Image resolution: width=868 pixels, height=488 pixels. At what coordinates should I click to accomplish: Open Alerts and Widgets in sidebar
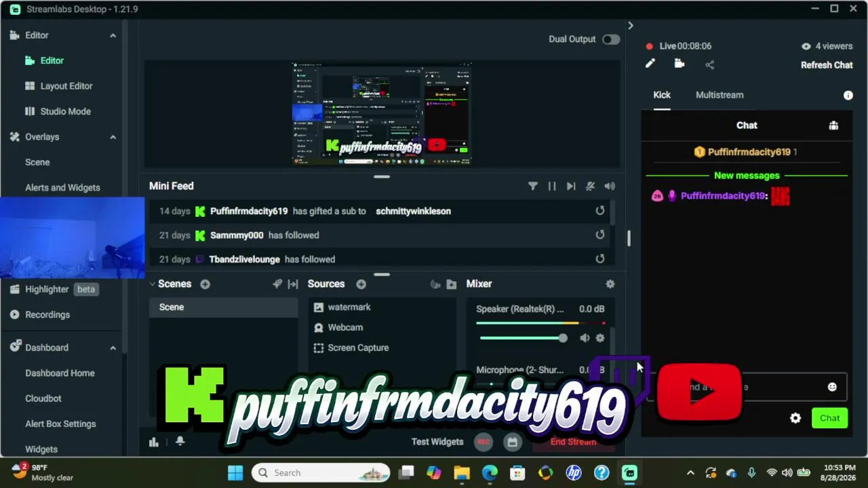pos(62,188)
